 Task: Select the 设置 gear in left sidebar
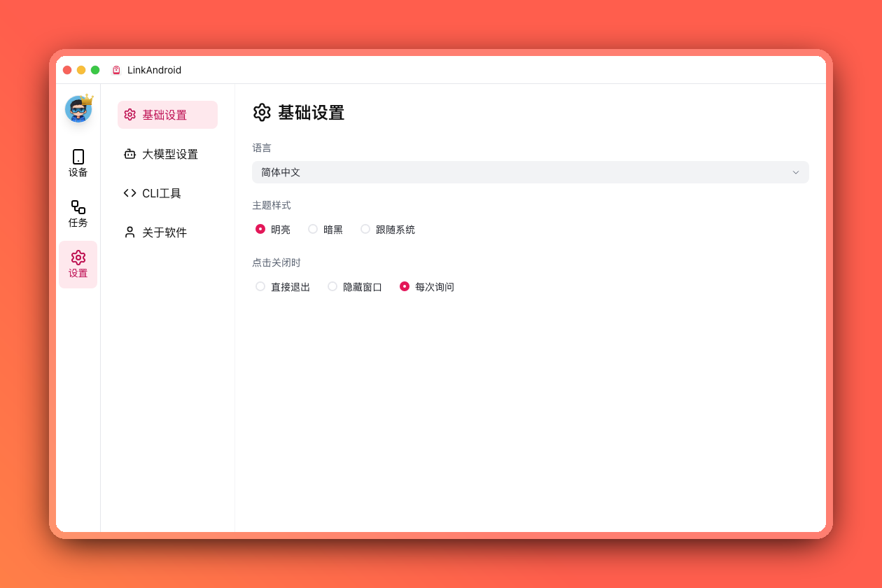pos(78,258)
